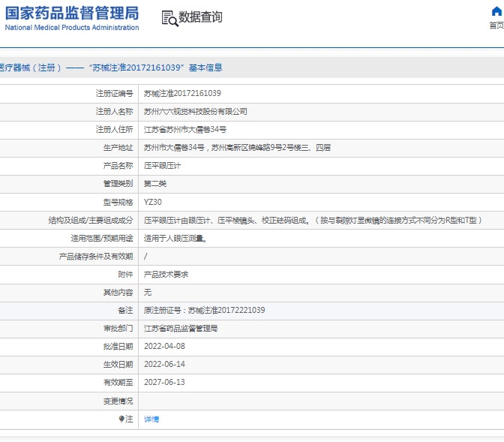
Task: Click the 结构及组成/主要组成成分 label
Action: click(x=91, y=220)
